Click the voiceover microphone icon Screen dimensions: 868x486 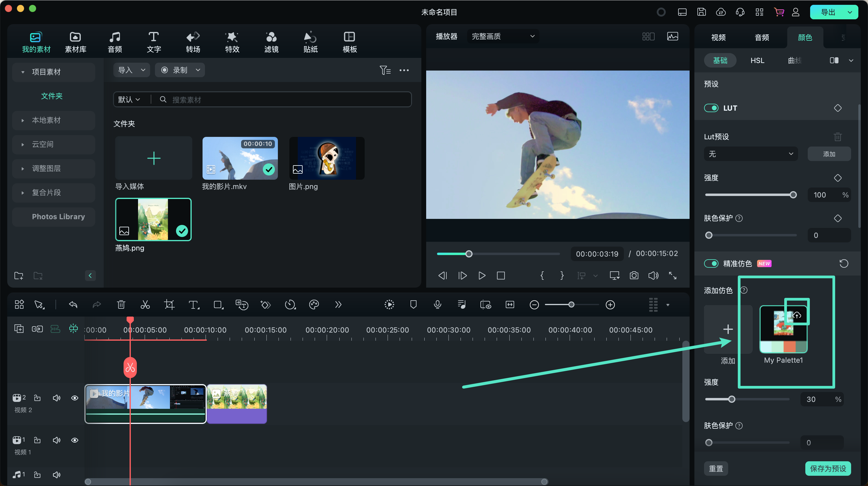[437, 305]
